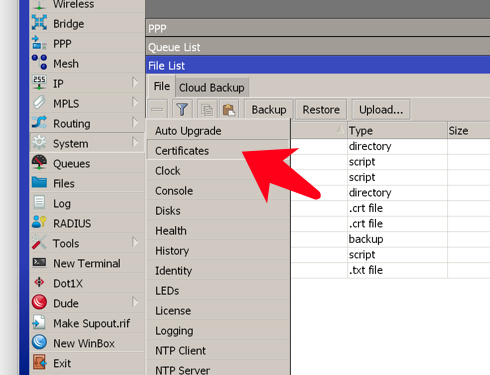The image size is (490, 375).
Task: Open Console from System submenu
Action: (x=218, y=191)
